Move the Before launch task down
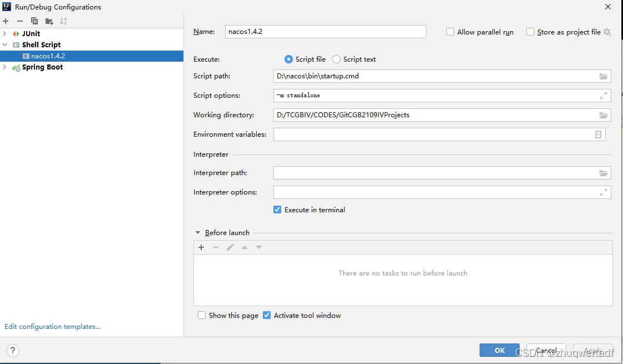This screenshot has width=623, height=364. point(259,247)
